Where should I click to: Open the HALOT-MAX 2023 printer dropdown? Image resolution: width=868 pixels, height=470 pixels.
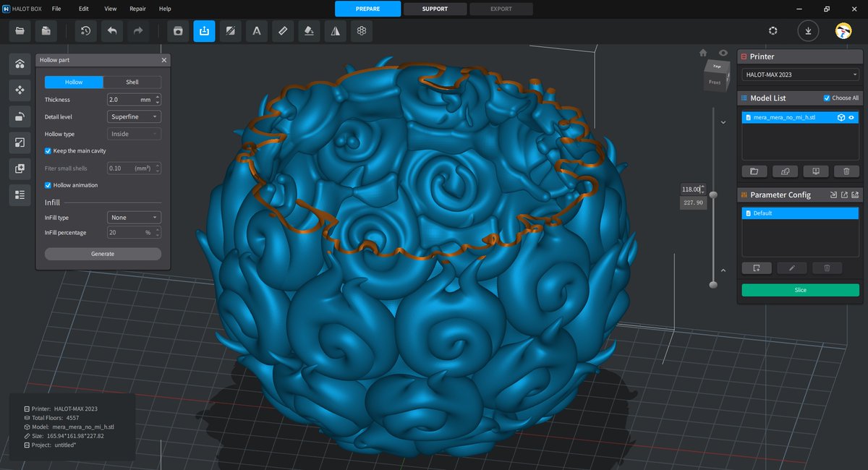tap(800, 74)
